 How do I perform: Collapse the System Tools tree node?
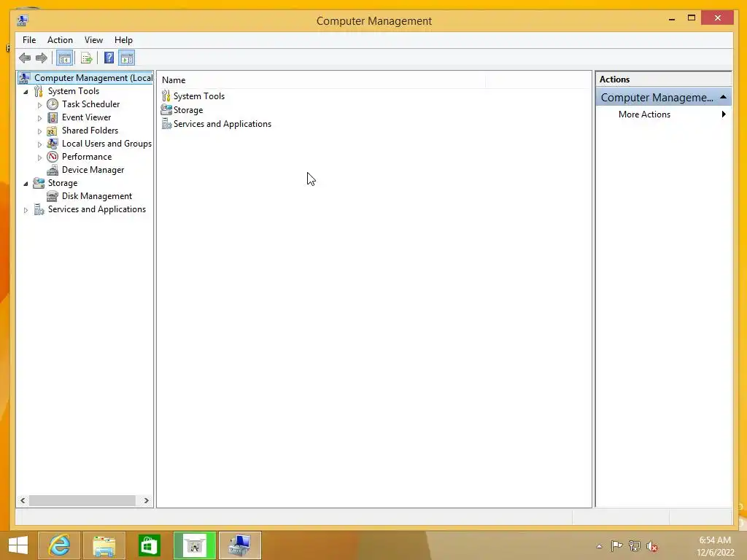click(26, 91)
